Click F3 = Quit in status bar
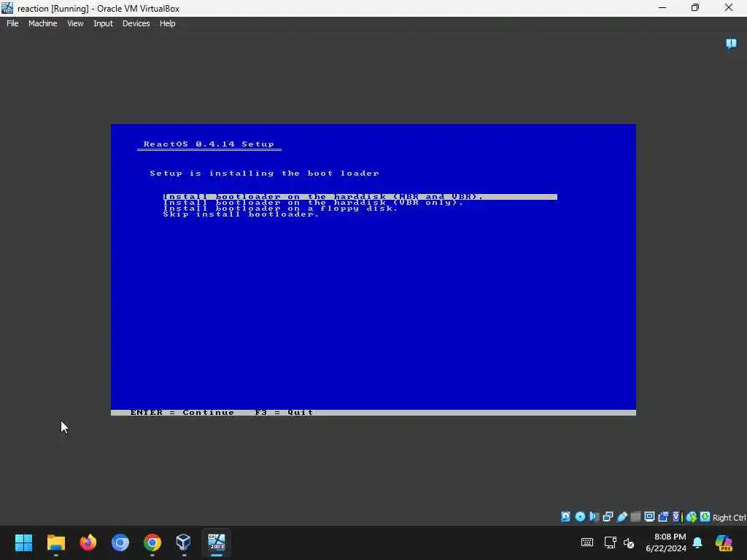747x560 pixels. pyautogui.click(x=284, y=413)
